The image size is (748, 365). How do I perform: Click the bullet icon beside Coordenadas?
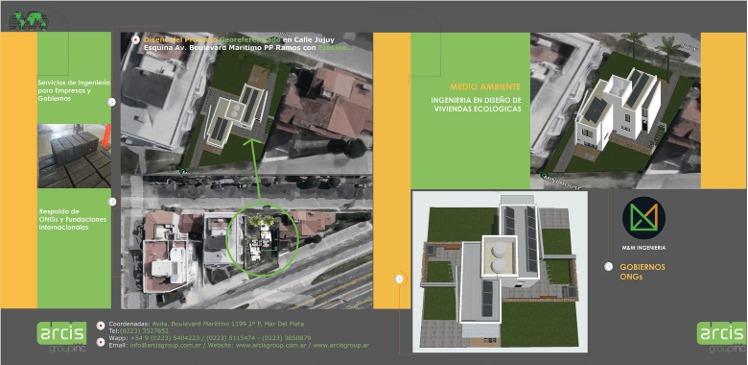pos(100,326)
